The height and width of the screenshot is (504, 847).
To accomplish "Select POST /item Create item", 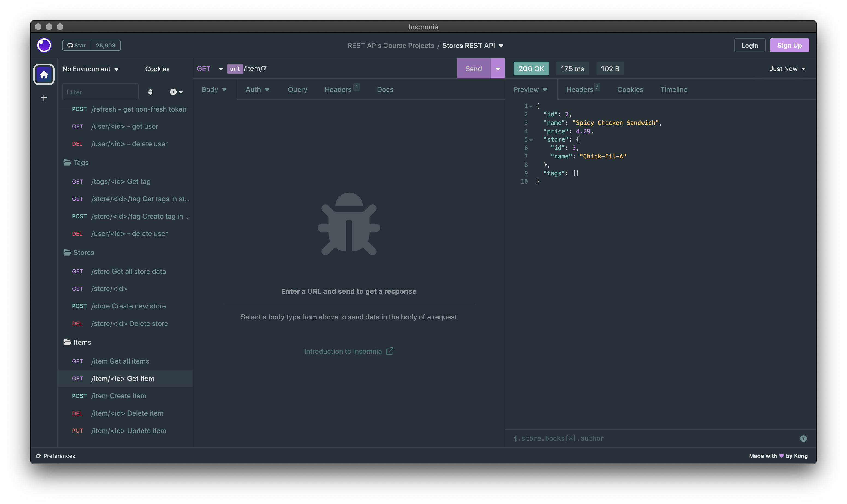I will point(125,396).
